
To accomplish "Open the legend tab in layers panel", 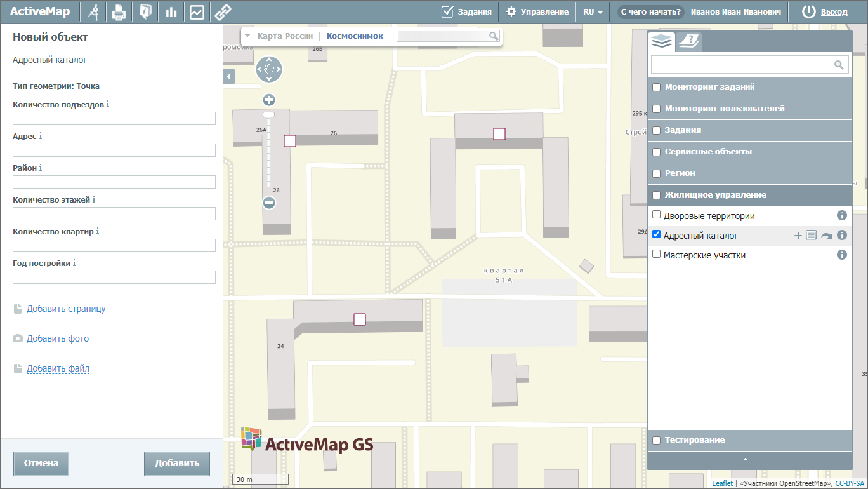I will pyautogui.click(x=688, y=42).
